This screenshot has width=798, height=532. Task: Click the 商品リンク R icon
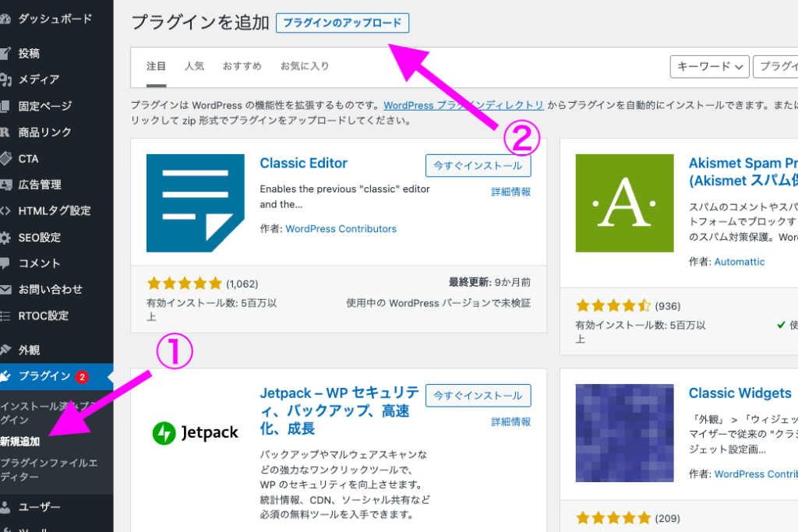(x=5, y=132)
